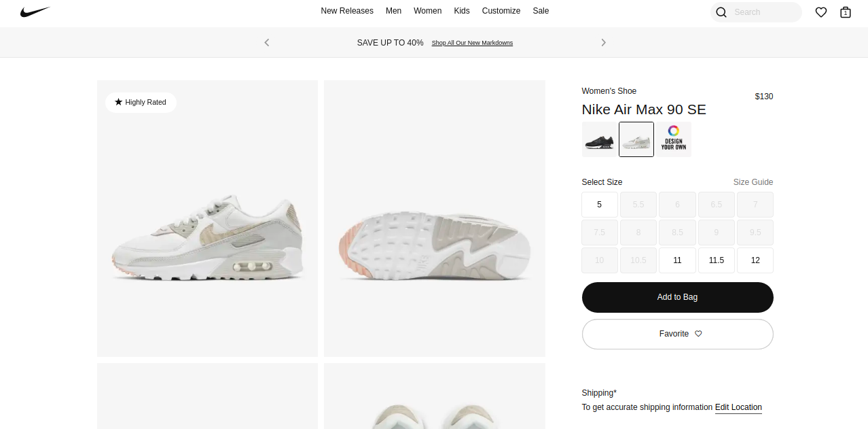Click the left arrow on the promo banner
This screenshot has width=868, height=429.
pyautogui.click(x=266, y=42)
